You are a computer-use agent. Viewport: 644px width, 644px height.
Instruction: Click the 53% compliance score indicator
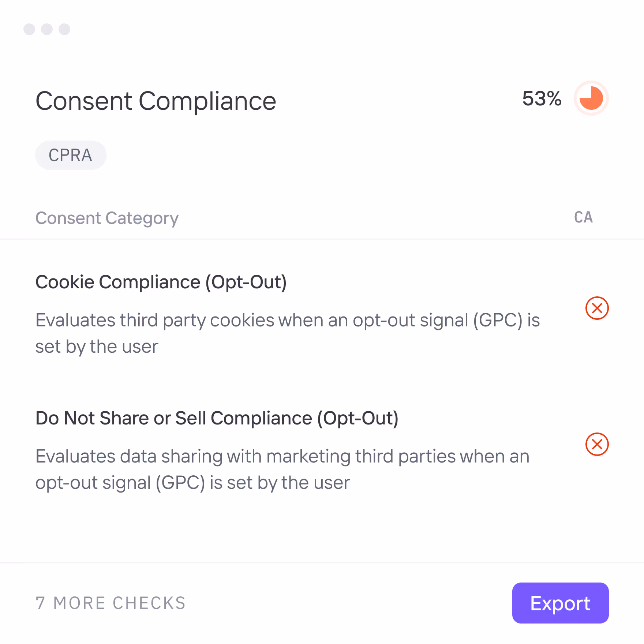tap(542, 98)
